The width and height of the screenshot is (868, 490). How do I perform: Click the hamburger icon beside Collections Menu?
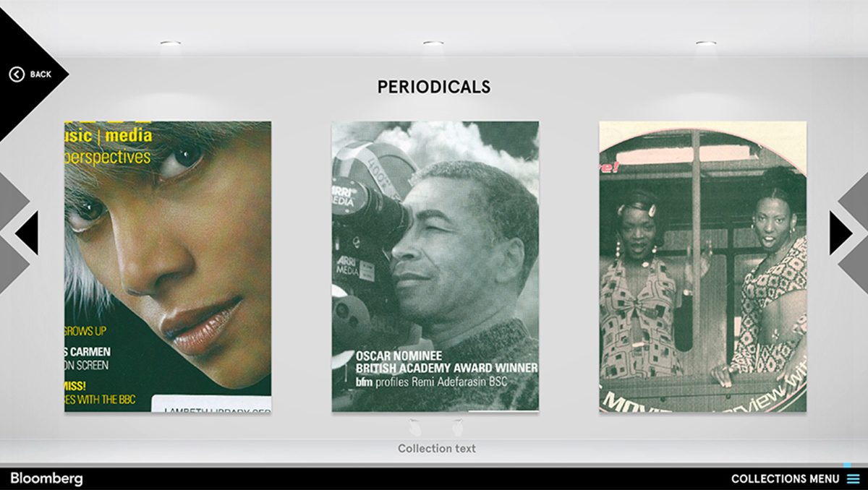(853, 478)
